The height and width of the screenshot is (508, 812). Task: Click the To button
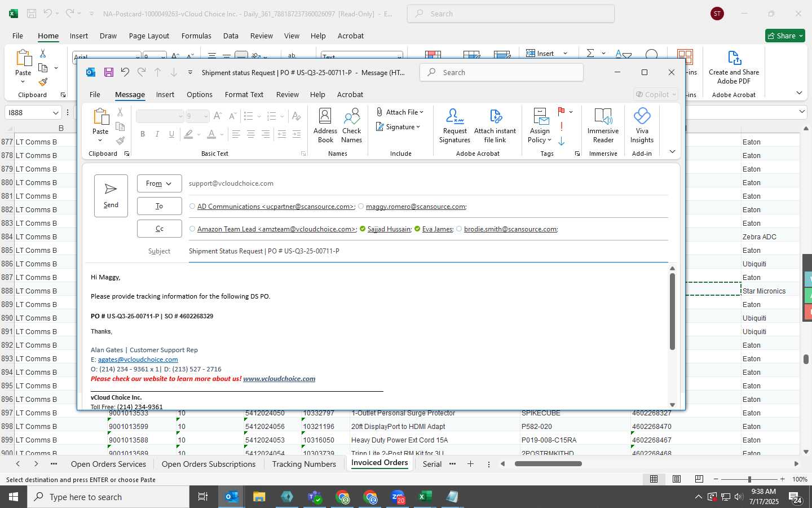(x=159, y=206)
